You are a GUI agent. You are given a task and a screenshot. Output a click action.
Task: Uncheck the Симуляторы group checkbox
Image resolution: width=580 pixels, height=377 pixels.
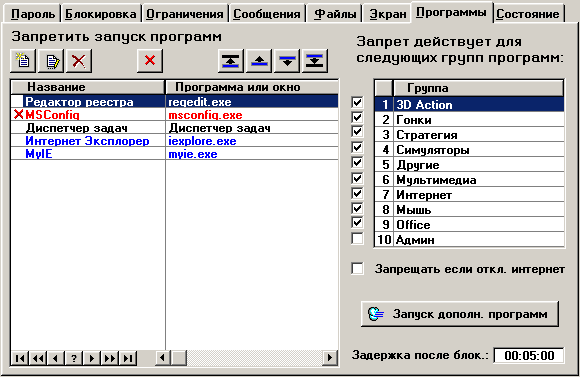tap(357, 148)
